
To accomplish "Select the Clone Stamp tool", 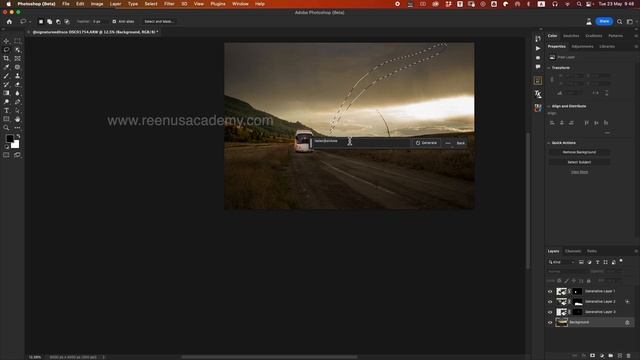I will click(18, 76).
